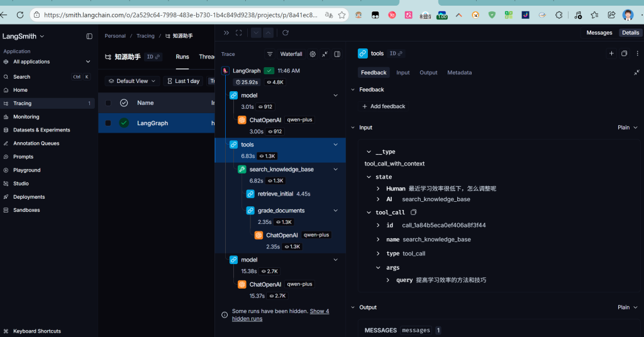Open the browser profile avatar
Image resolution: width=644 pixels, height=337 pixels.
coord(628,15)
